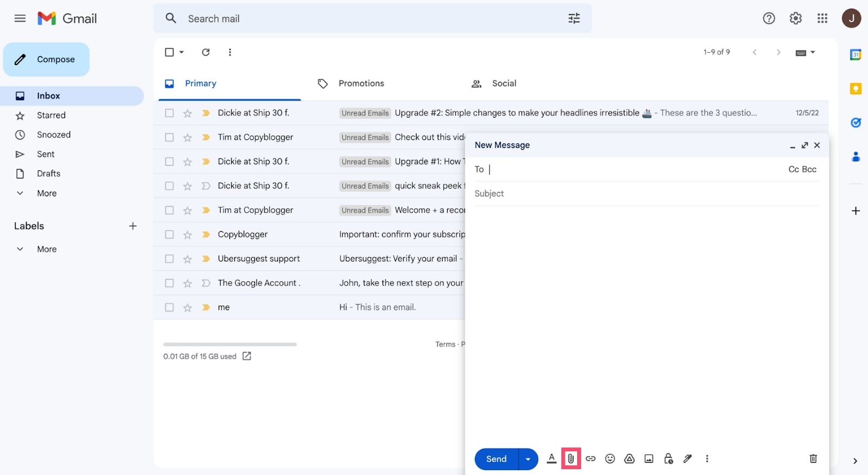Show formatting options icon
Viewport: 868px width, 475px height.
[552, 459]
